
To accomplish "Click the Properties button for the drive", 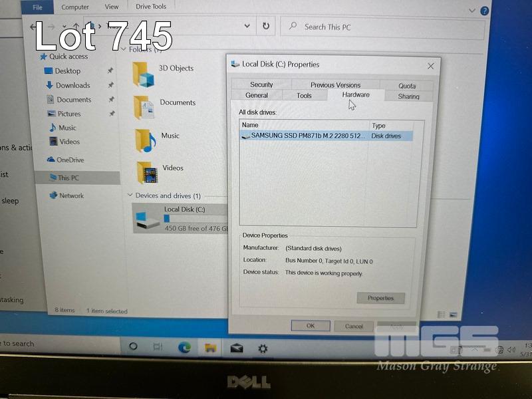I will pos(380,298).
